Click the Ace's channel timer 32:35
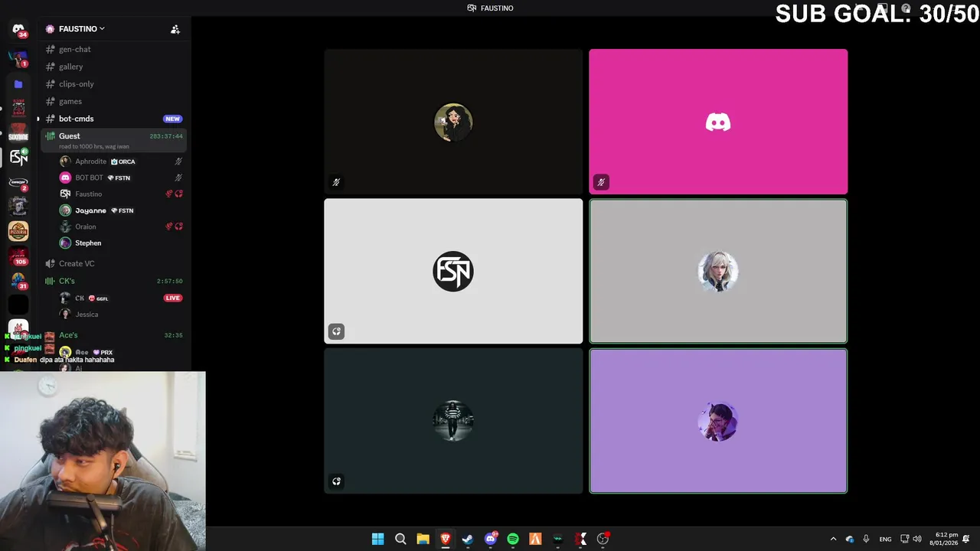The height and width of the screenshot is (551, 980). (173, 335)
